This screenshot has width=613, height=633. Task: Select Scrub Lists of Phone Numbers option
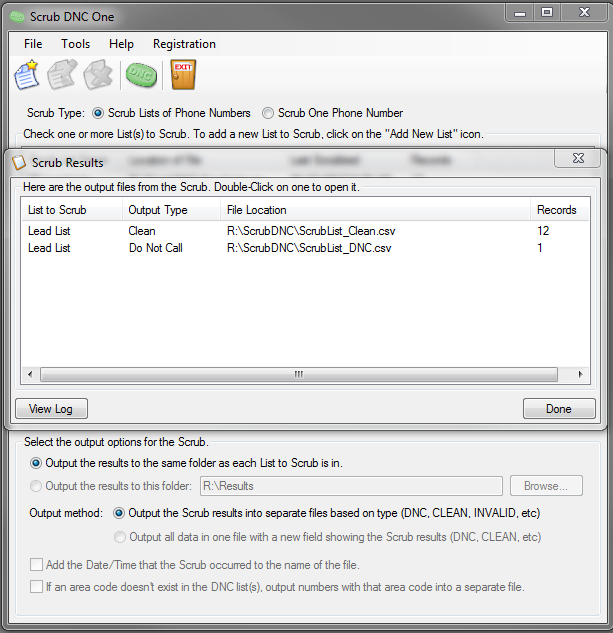click(98, 113)
